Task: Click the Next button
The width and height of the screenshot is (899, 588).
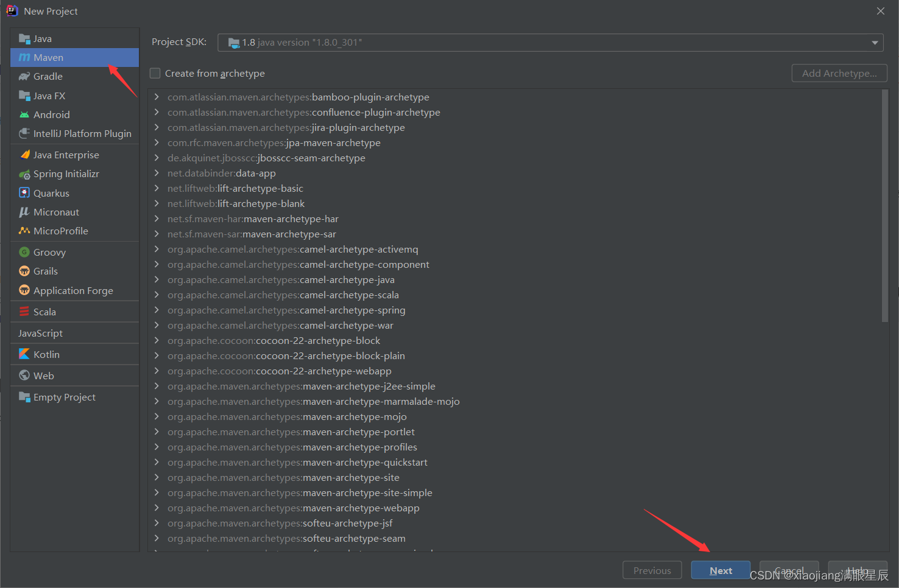Action: (721, 570)
